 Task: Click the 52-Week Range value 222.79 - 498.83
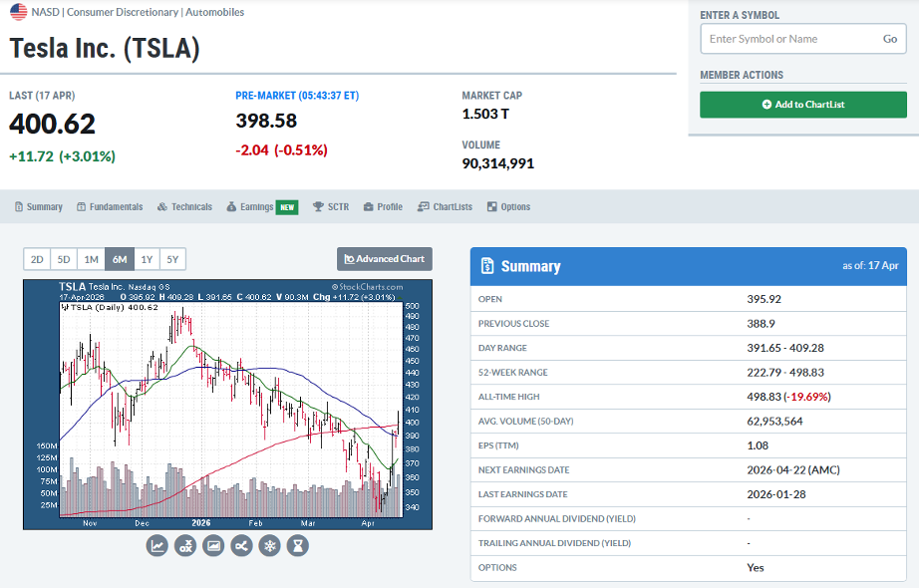[x=785, y=373]
